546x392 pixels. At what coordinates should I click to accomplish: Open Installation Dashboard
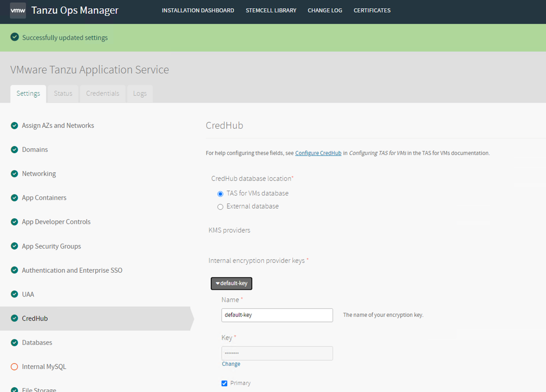[x=198, y=11]
